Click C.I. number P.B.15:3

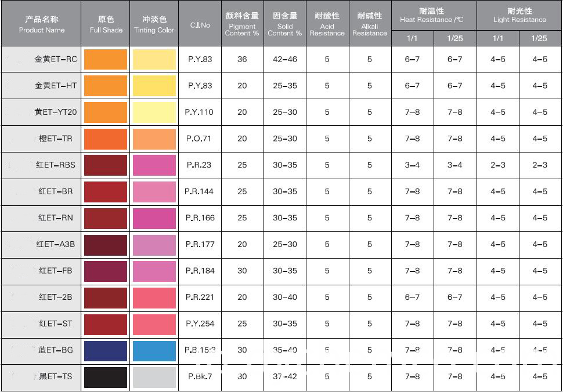[x=200, y=350]
